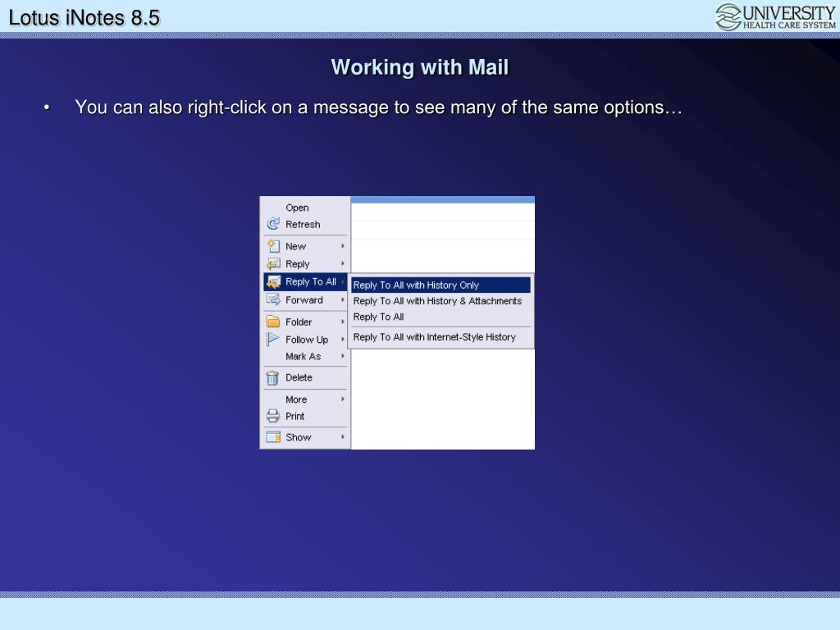Viewport: 840px width, 630px height.
Task: Select Refresh menu entry
Action: pos(305,224)
